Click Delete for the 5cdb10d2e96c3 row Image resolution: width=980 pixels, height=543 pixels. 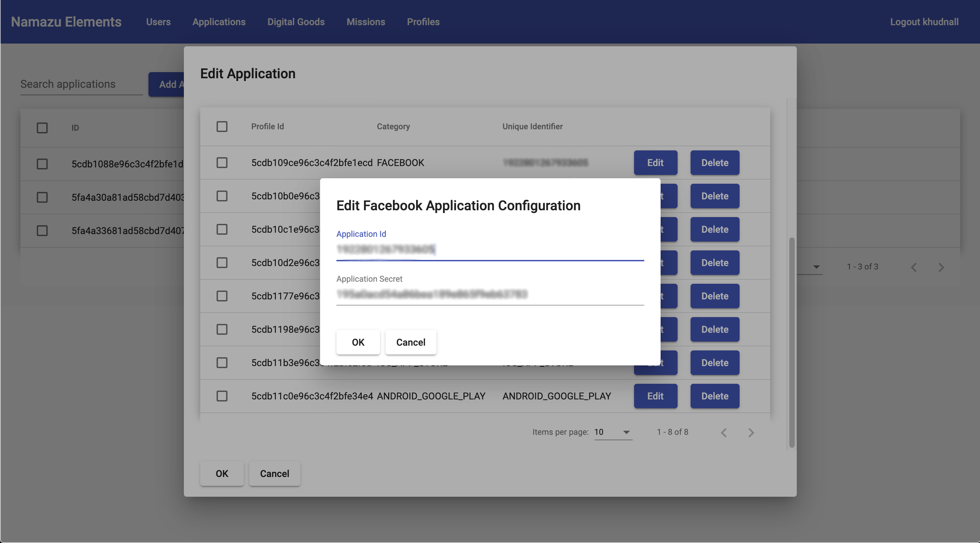click(x=715, y=263)
